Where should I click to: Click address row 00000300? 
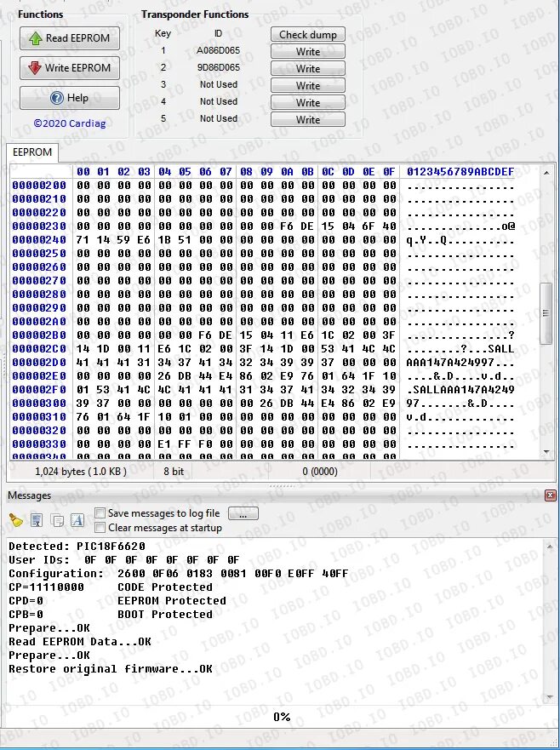[x=39, y=404]
